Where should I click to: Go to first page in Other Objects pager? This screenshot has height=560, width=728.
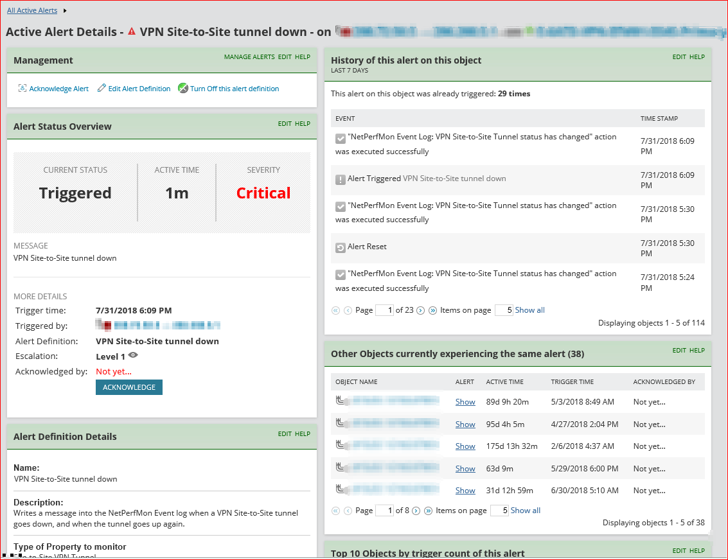pos(335,511)
